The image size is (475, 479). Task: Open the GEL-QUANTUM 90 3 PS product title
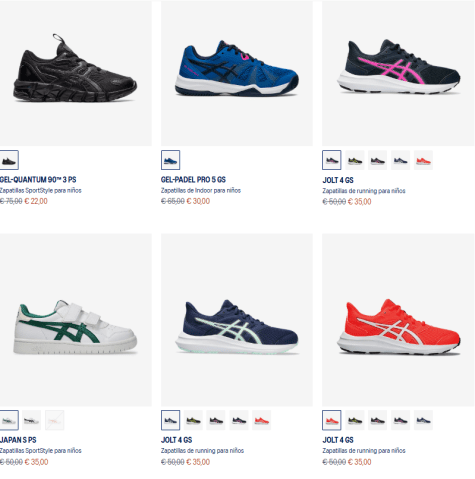coord(38,180)
